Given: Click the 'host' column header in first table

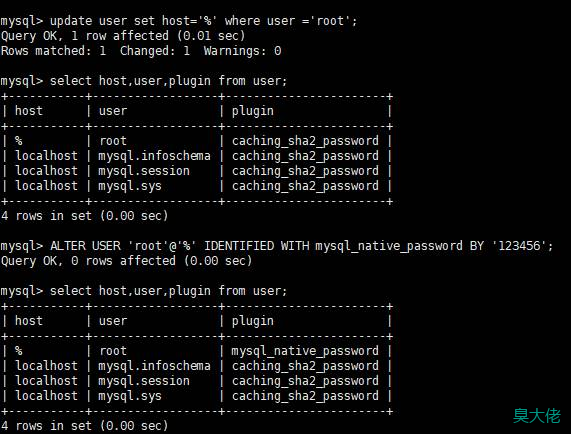Looking at the screenshot, I should 29,111.
